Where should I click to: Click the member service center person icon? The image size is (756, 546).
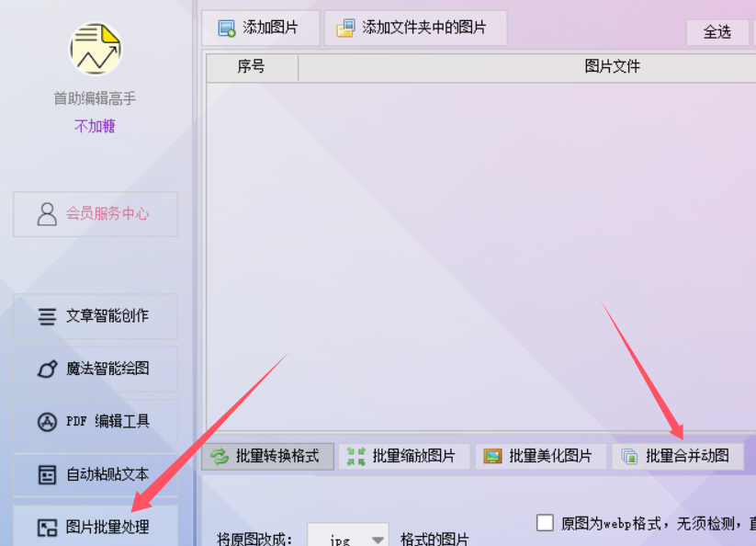tap(47, 214)
